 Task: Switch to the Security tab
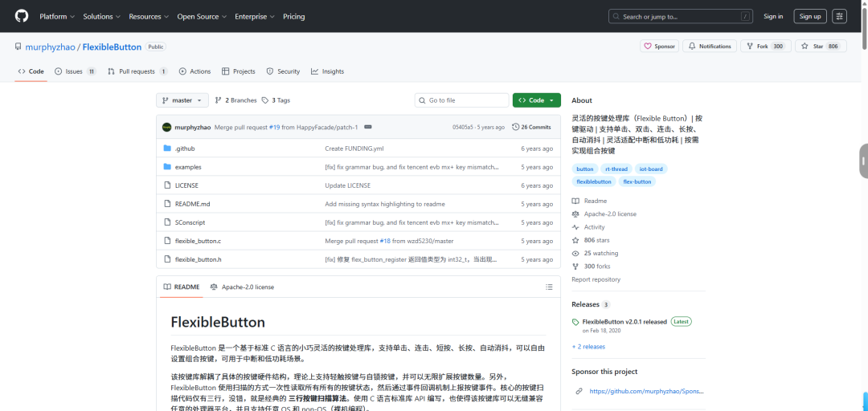[283, 71]
